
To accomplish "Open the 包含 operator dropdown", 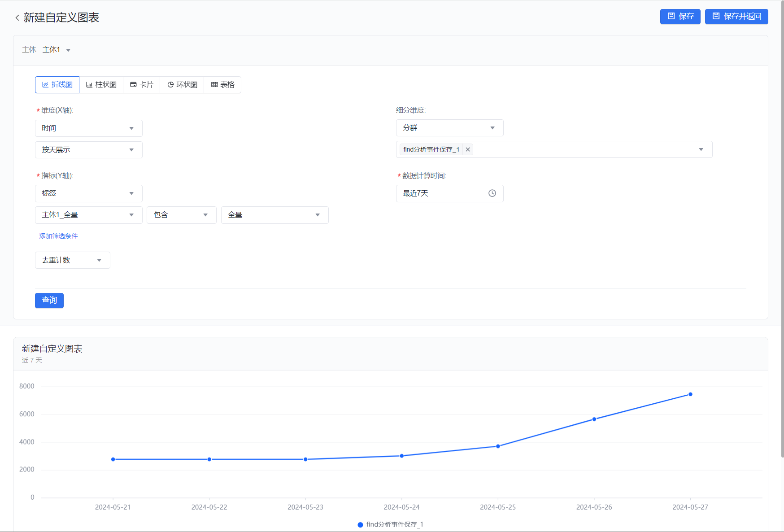I will [182, 215].
